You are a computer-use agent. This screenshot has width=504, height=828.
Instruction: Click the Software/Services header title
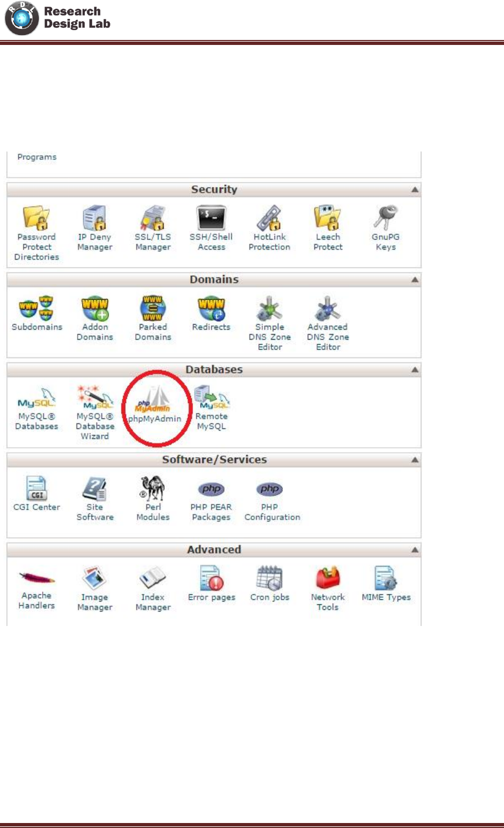click(x=214, y=459)
